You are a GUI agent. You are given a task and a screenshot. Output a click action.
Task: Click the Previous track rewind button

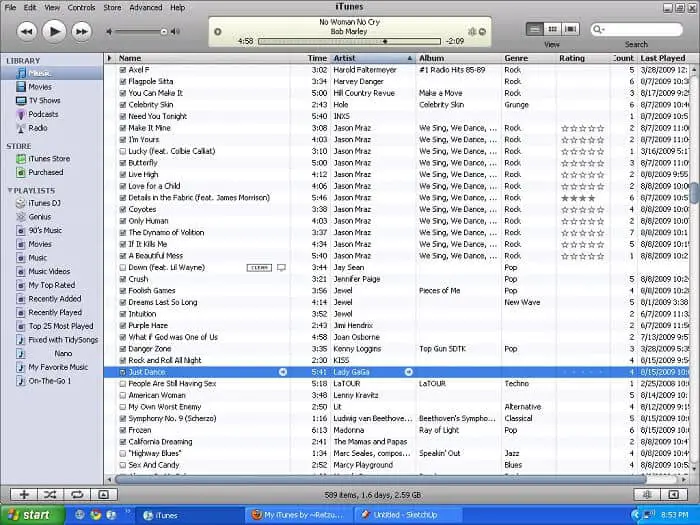pos(27,32)
